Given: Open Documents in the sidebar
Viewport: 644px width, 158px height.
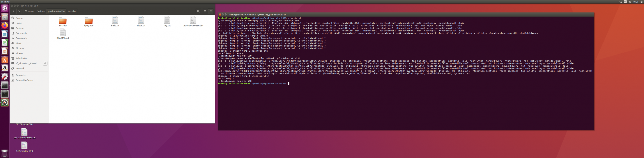Looking at the screenshot, I should pos(29,33).
